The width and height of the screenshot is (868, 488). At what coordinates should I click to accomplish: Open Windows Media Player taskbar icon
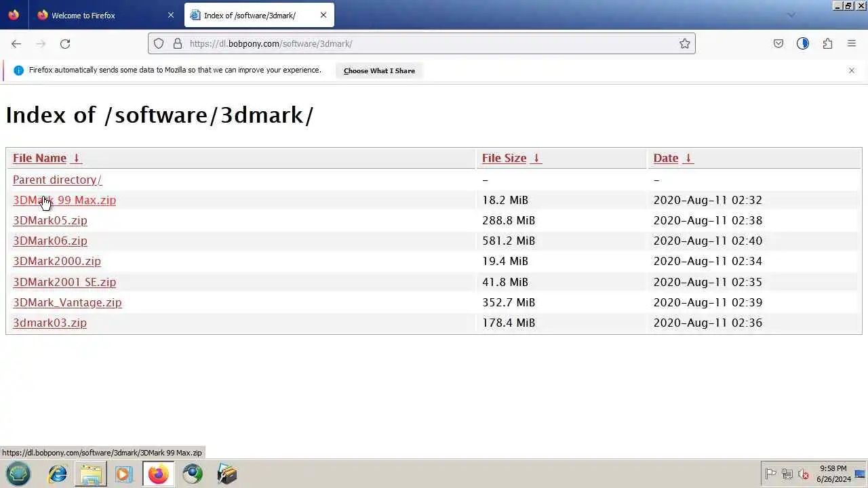(123, 474)
